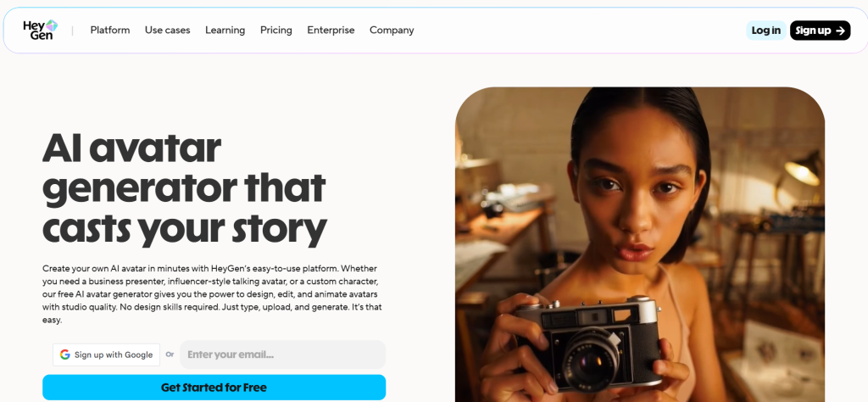Image resolution: width=868 pixels, height=402 pixels.
Task: Open the Learning dropdown
Action: [x=225, y=31]
